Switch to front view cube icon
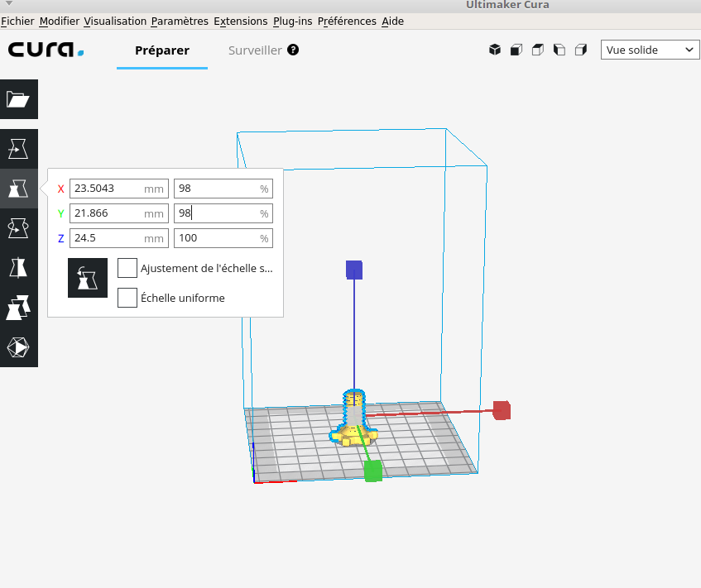Image resolution: width=701 pixels, height=588 pixels. [x=516, y=50]
